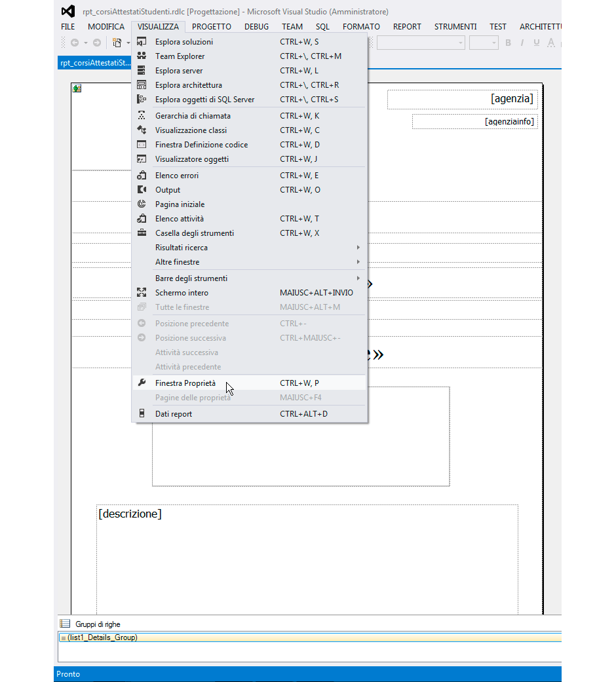Close the VISUALIZZA menu header

(x=159, y=26)
